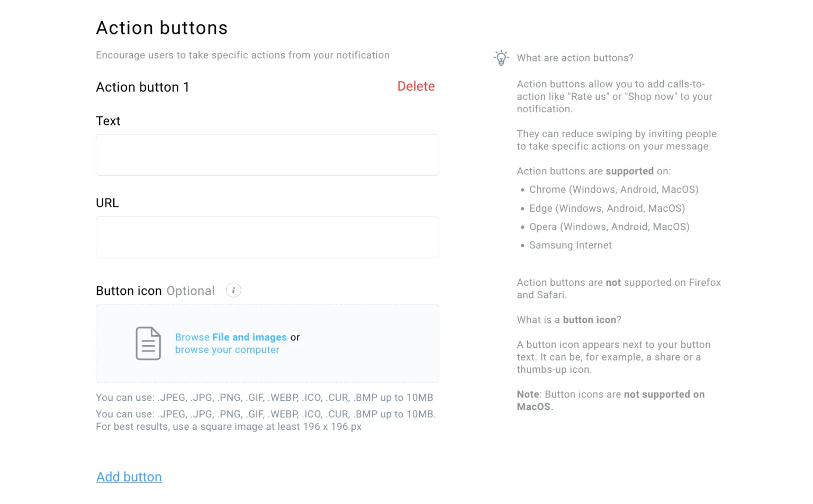Click the Optional label next to Button icon
Image resolution: width=813 pixels, height=504 pixels.
coord(191,290)
